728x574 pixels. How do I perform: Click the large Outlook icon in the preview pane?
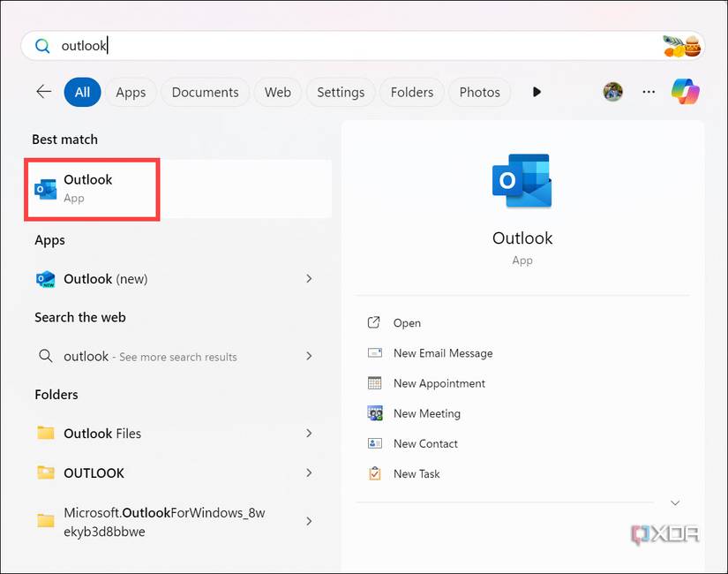(x=522, y=181)
